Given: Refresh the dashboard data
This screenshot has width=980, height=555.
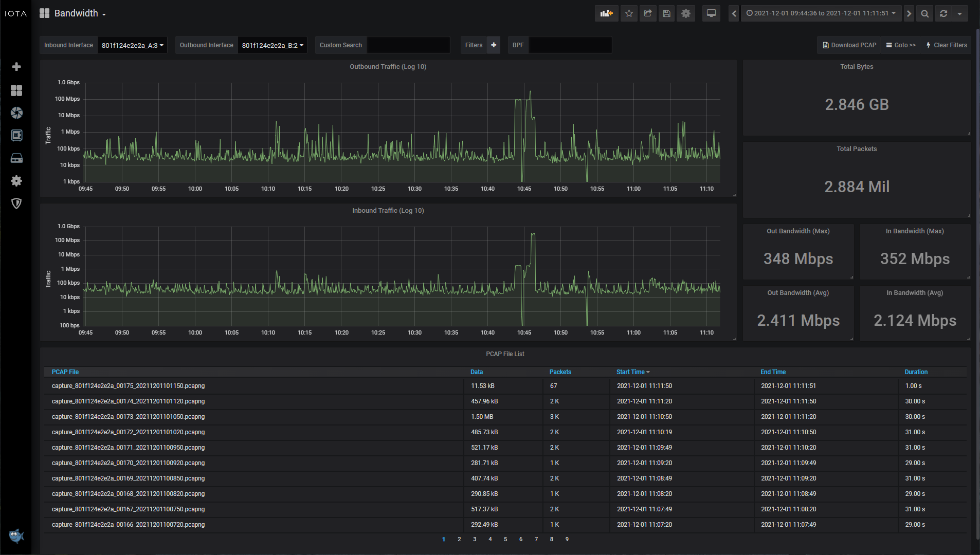Looking at the screenshot, I should [943, 13].
